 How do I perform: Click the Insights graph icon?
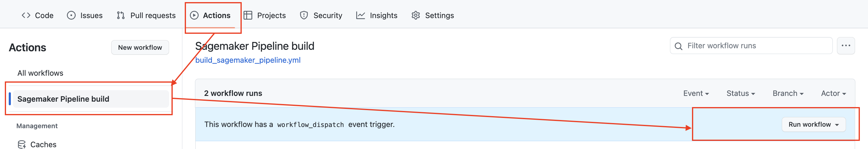(360, 15)
